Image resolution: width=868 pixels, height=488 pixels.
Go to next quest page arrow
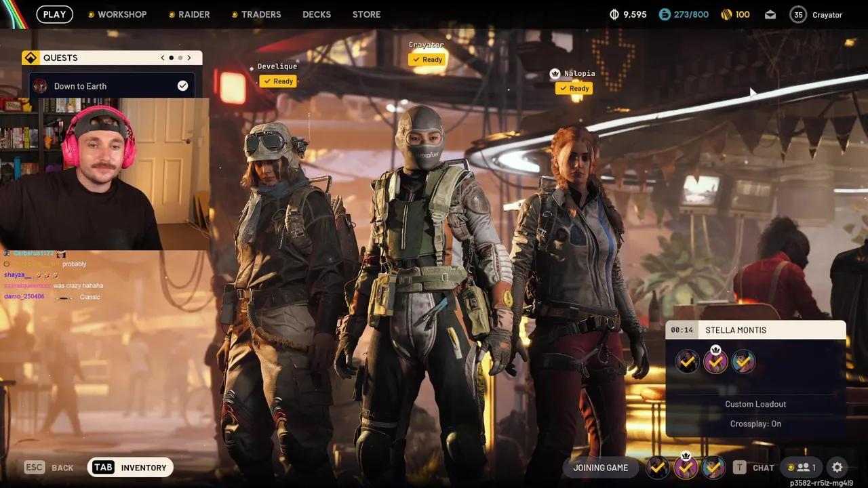[x=189, y=58]
